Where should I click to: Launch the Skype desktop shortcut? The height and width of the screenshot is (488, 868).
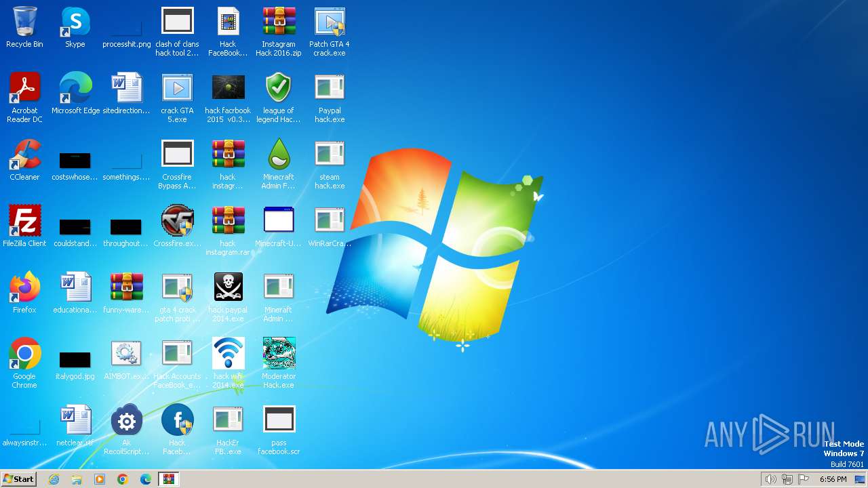coord(75,22)
